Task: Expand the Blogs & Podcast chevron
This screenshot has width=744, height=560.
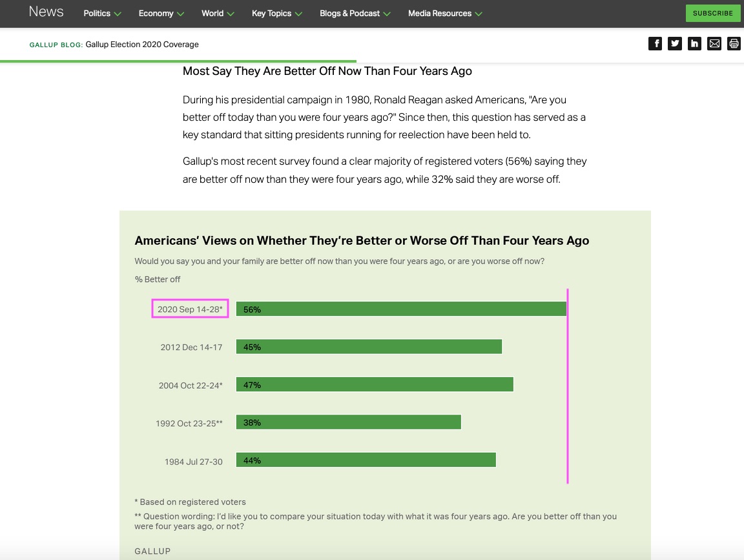Action: 387,14
